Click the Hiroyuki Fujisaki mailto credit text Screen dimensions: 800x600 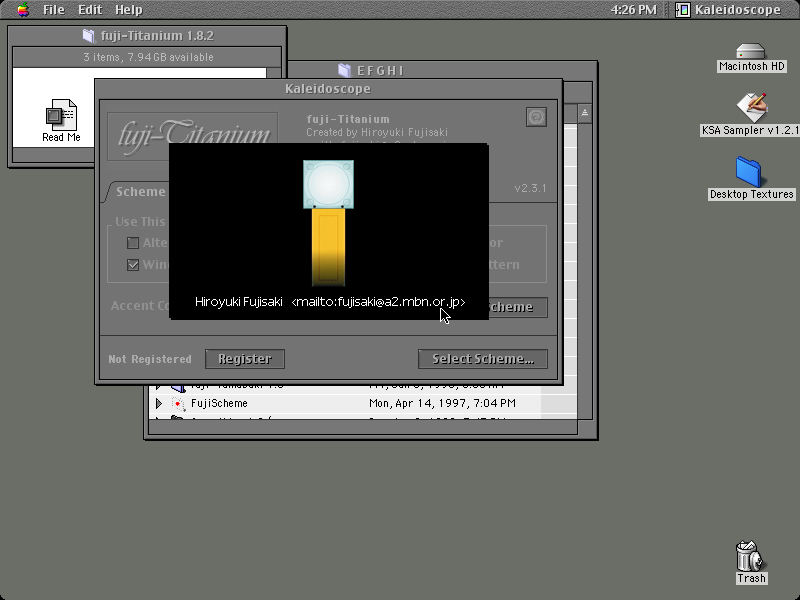(330, 302)
